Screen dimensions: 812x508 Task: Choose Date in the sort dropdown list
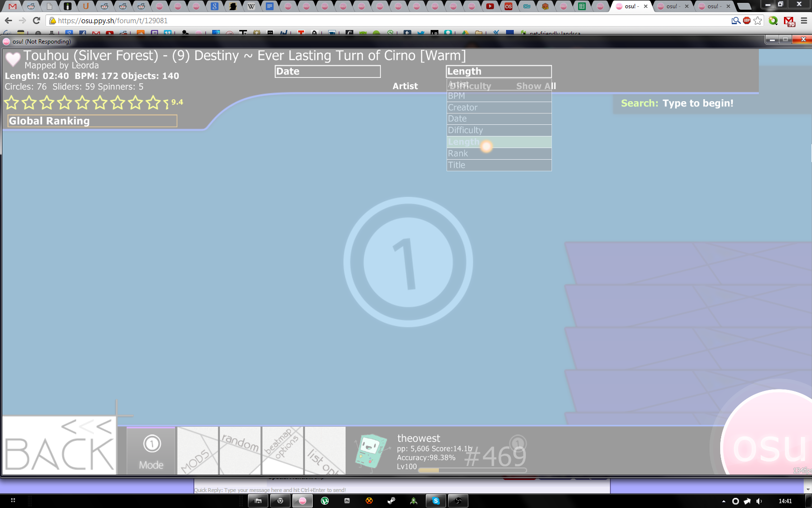click(x=499, y=119)
